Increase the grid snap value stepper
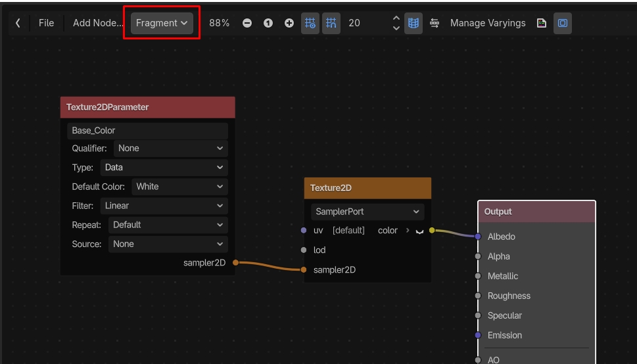Image resolution: width=637 pixels, height=364 pixels. (x=396, y=18)
